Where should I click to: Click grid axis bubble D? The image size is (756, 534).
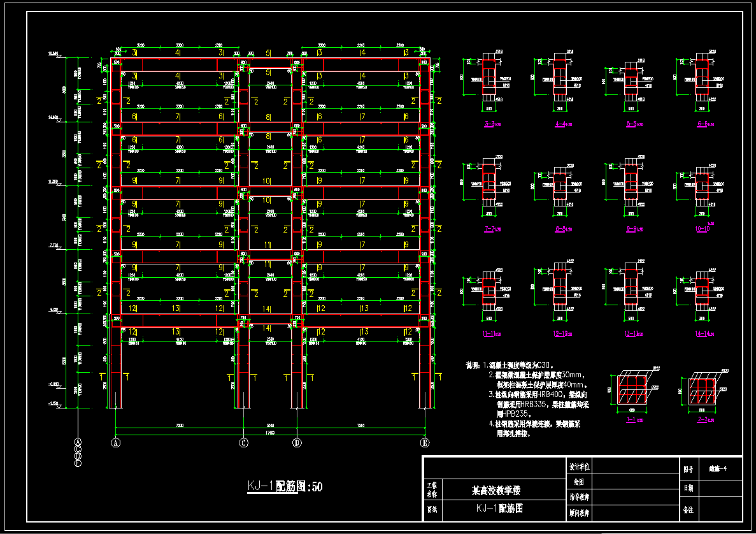[296, 442]
